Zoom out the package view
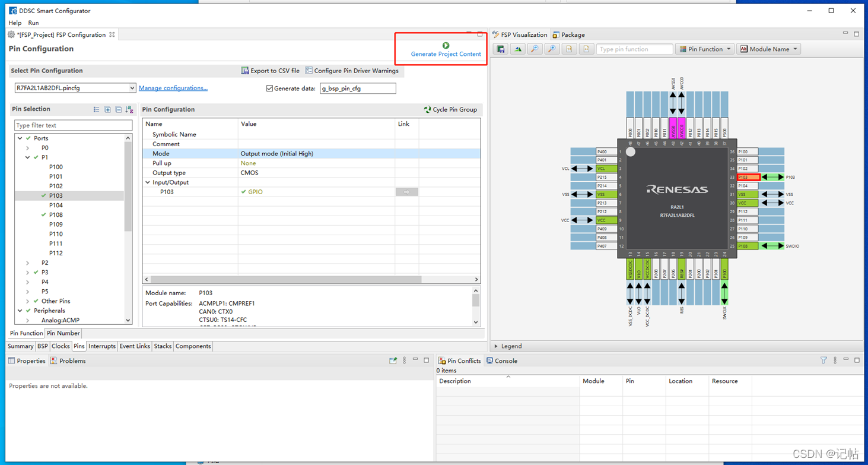The height and width of the screenshot is (465, 868). [x=535, y=49]
